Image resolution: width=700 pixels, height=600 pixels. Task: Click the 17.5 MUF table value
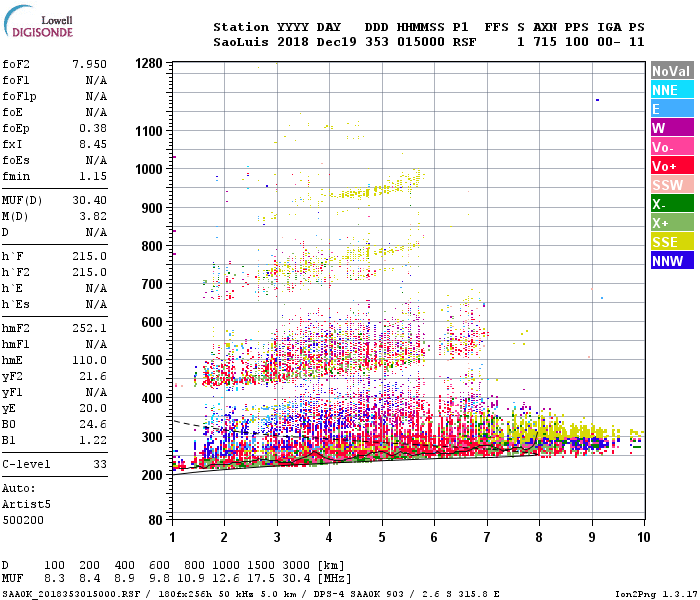(x=261, y=579)
